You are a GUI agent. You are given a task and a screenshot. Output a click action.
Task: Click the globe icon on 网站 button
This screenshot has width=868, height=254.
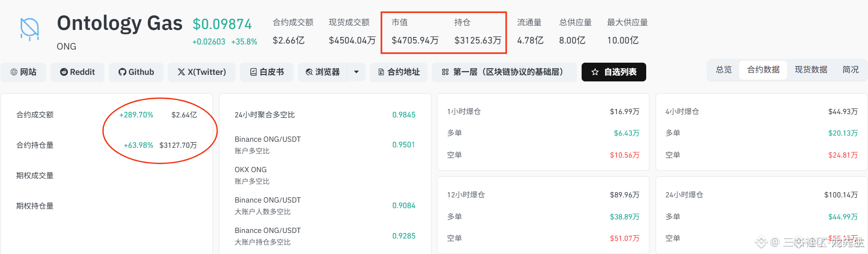(x=14, y=72)
